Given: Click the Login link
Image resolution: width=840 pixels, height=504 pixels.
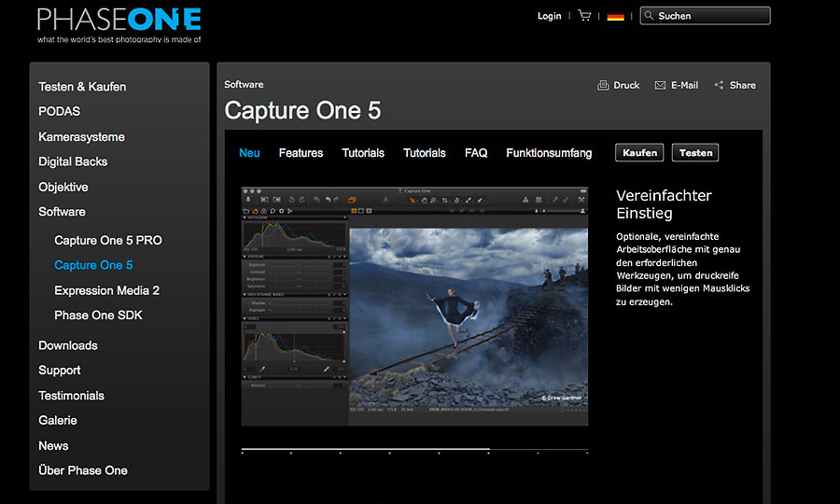Looking at the screenshot, I should tap(550, 16).
